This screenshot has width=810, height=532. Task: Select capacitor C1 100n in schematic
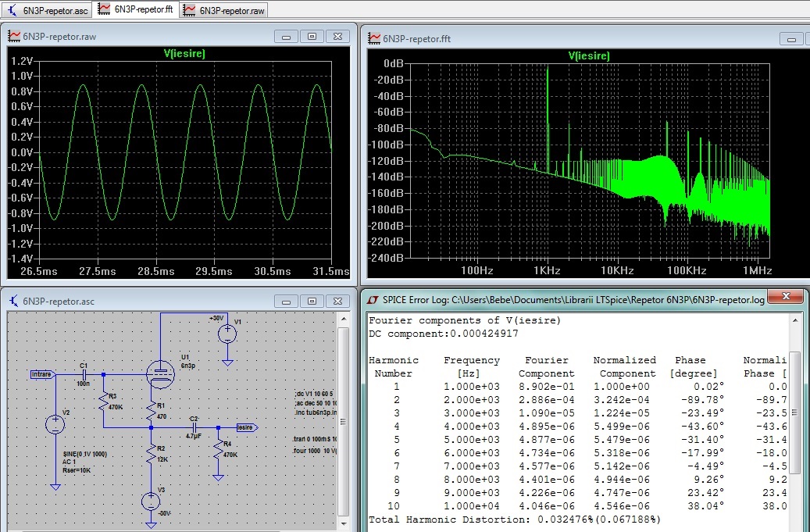point(83,374)
